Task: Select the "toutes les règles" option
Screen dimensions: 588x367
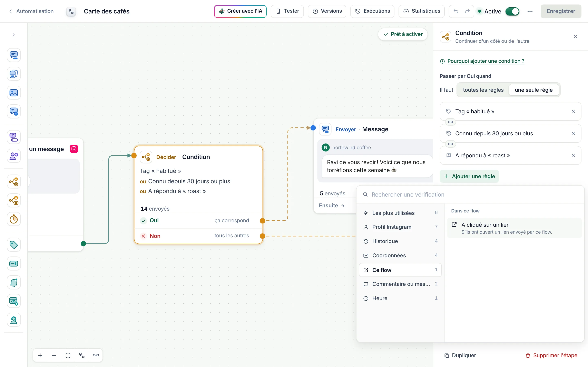Action: coord(483,90)
